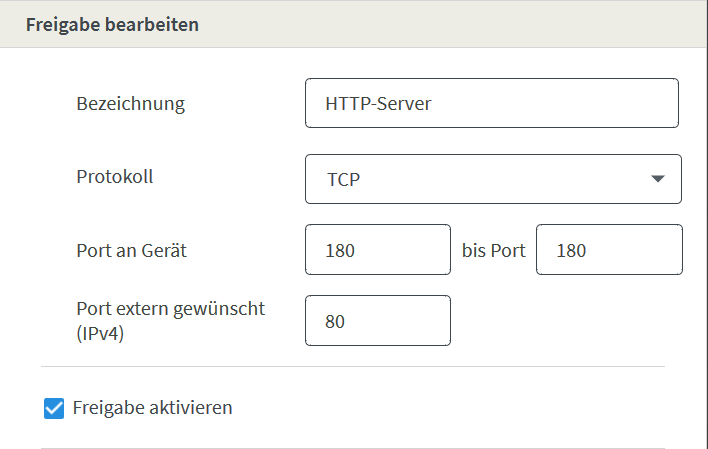Click the Port extern gewünscht (IPv4) label
Screen dimensions: 708x449
pyautogui.click(x=170, y=321)
